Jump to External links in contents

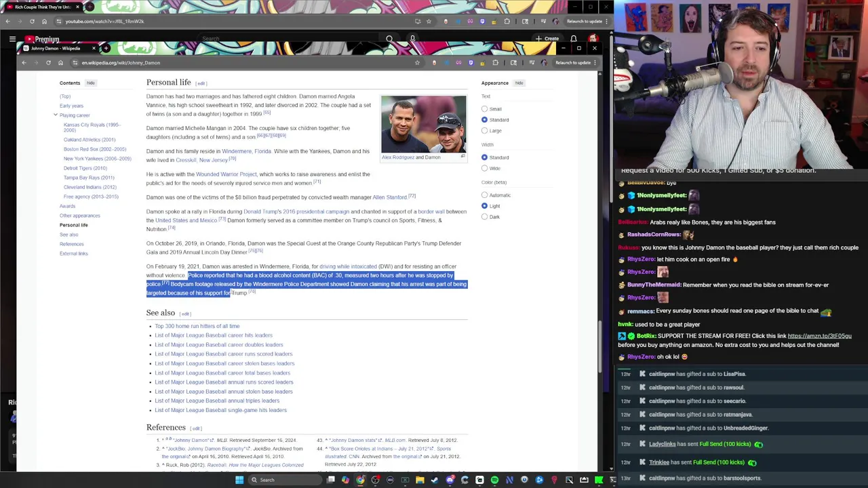click(x=73, y=253)
